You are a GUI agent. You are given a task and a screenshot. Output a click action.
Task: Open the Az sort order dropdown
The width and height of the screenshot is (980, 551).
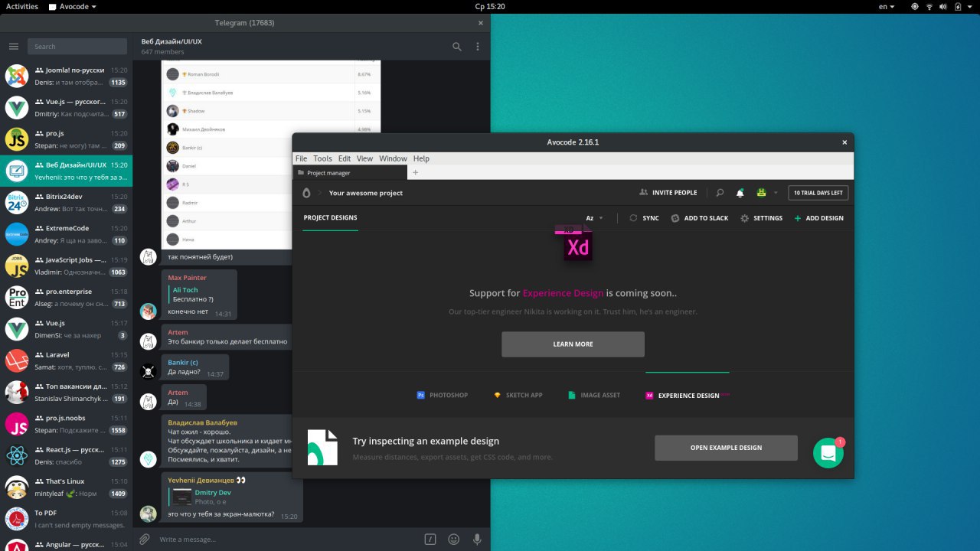pyautogui.click(x=594, y=218)
